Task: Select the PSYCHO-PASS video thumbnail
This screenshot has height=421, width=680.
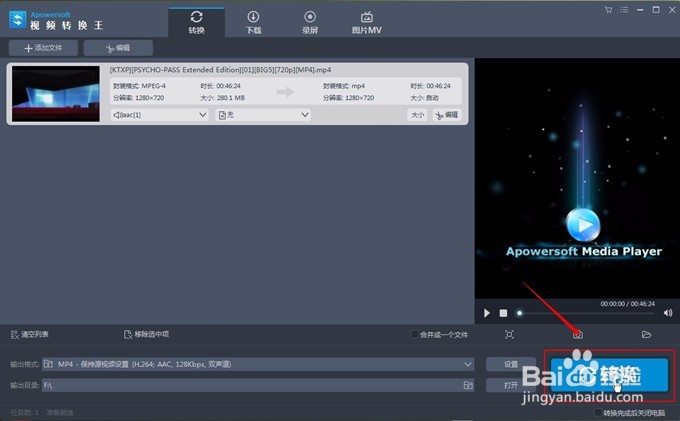Action: click(56, 94)
